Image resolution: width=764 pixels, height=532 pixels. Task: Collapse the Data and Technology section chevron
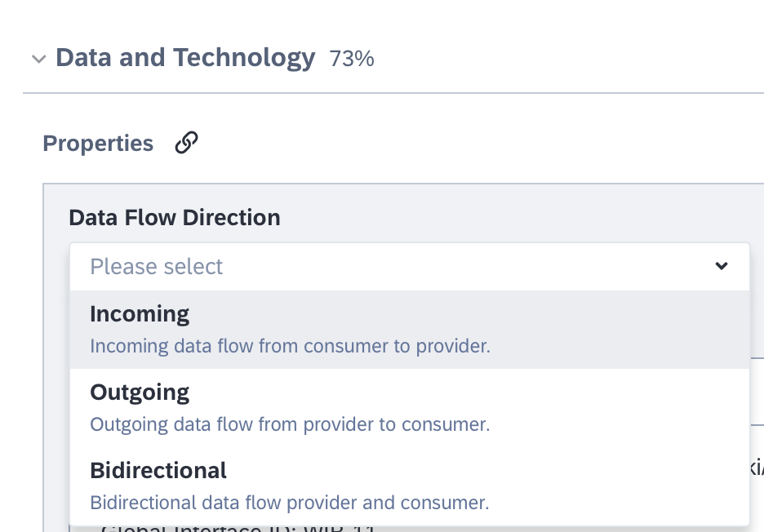[x=38, y=59]
